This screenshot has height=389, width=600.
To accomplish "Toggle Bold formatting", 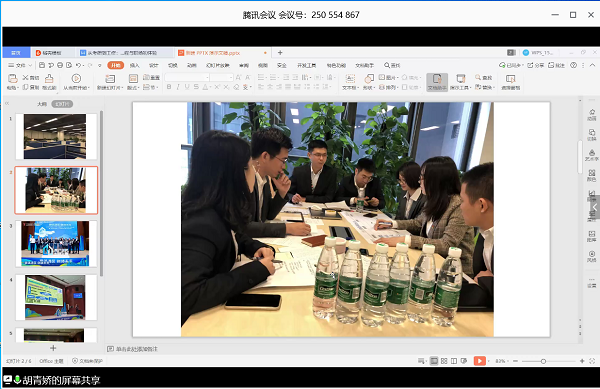I will click(169, 87).
